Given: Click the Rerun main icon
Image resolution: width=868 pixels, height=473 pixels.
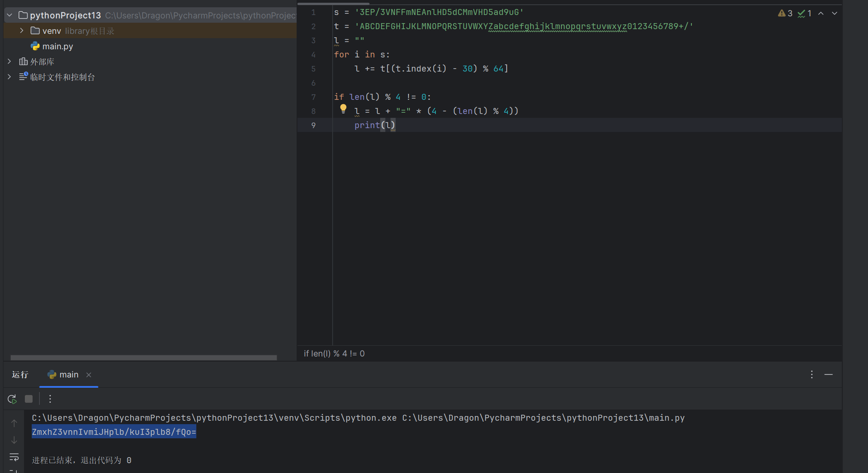Looking at the screenshot, I should click(x=12, y=399).
